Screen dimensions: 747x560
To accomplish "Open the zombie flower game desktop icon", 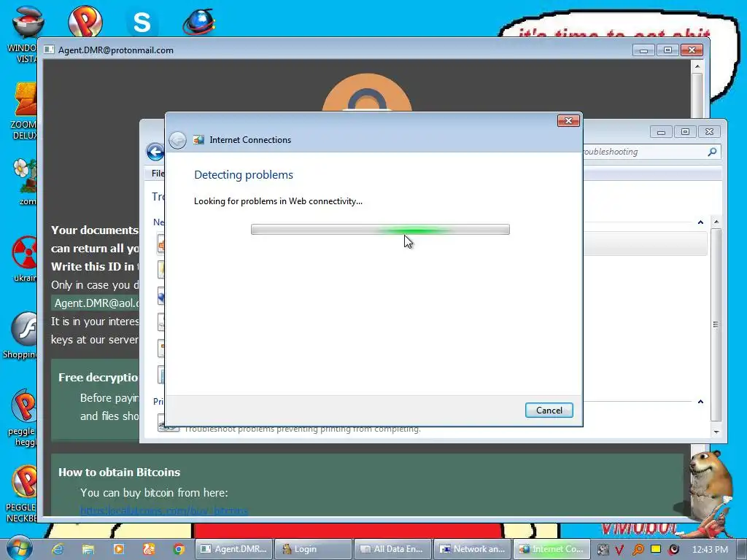I will coord(24,182).
